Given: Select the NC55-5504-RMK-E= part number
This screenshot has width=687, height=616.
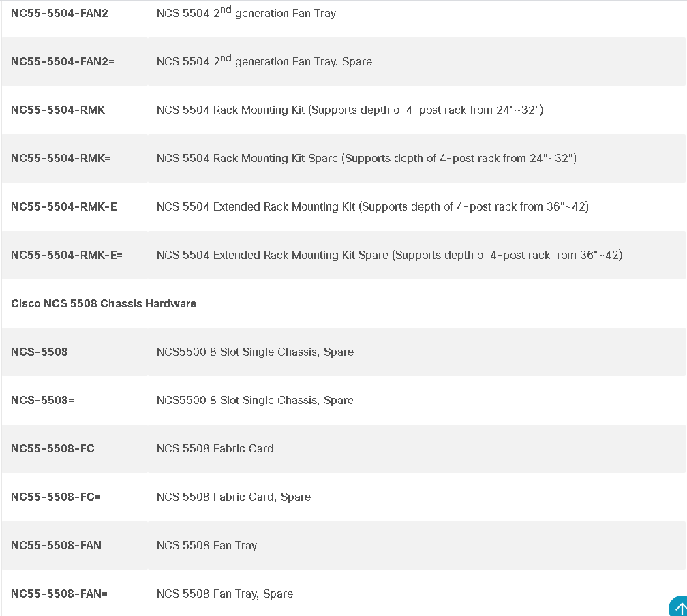Looking at the screenshot, I should (67, 255).
